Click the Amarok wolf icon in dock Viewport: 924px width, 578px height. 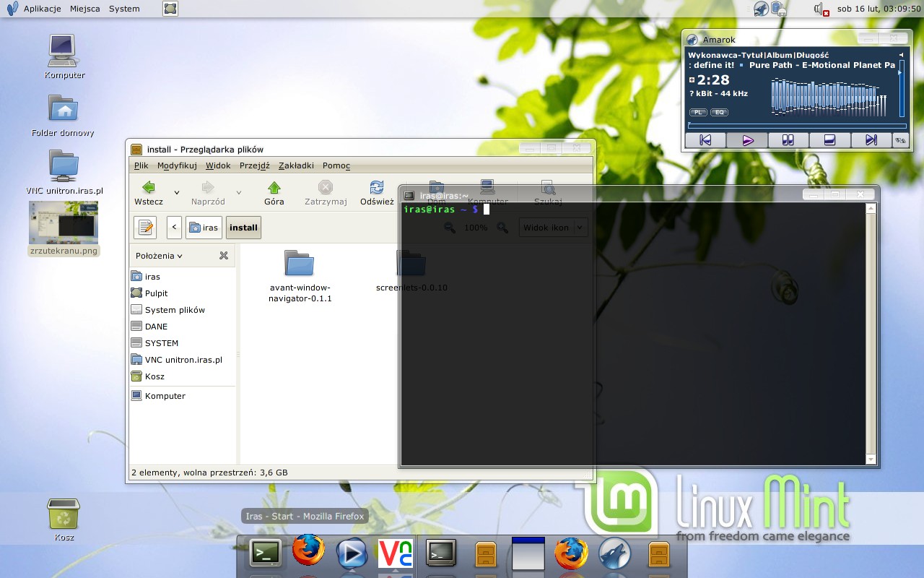pos(615,554)
